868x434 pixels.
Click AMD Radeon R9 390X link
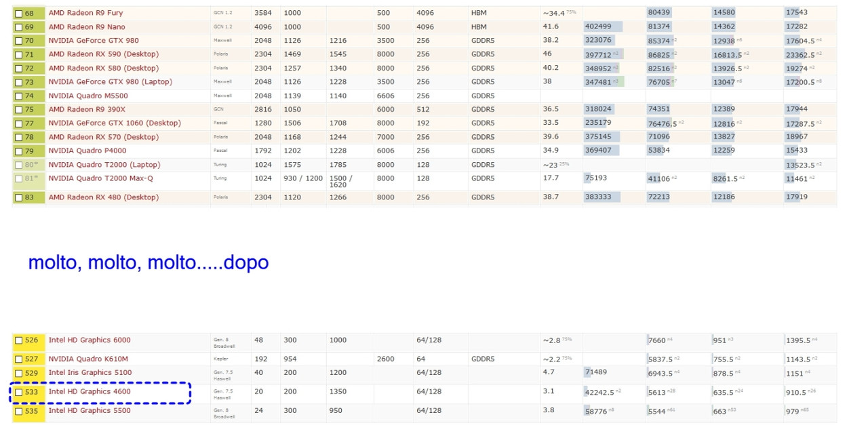click(87, 109)
